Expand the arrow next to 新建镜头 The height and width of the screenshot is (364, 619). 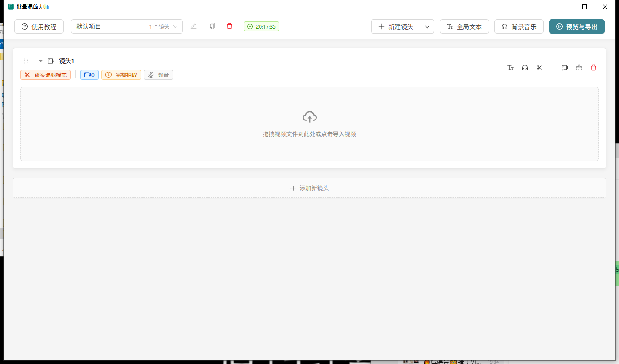[x=427, y=26]
